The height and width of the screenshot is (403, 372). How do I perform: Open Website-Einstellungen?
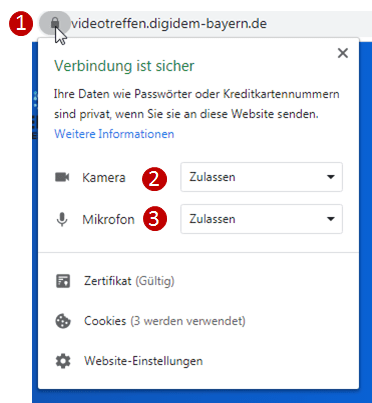(143, 361)
